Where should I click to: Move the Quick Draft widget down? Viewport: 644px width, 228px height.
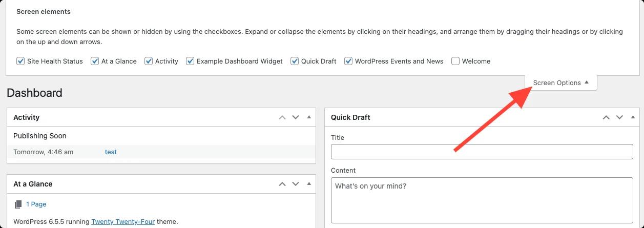point(620,117)
